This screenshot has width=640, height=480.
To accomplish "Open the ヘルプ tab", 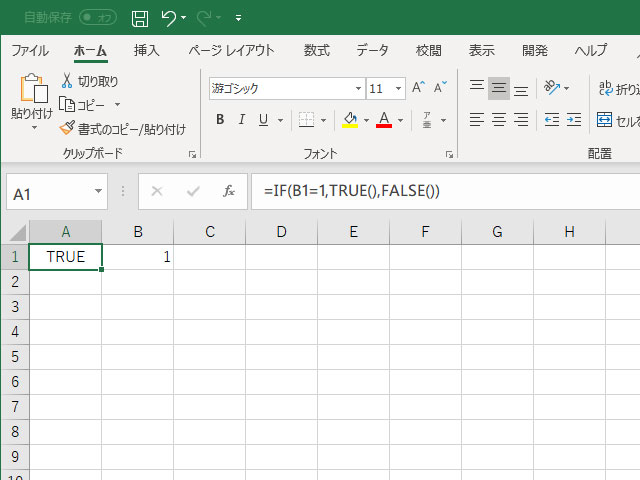I will coord(591,51).
